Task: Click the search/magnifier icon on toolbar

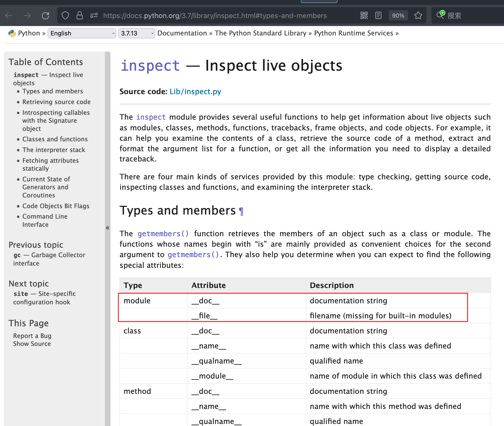Action: [440, 16]
